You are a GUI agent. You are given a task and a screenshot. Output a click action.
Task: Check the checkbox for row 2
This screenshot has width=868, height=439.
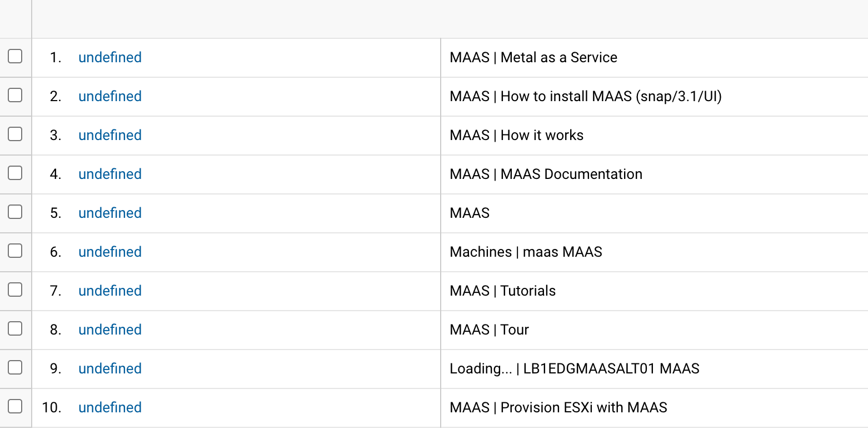point(16,96)
